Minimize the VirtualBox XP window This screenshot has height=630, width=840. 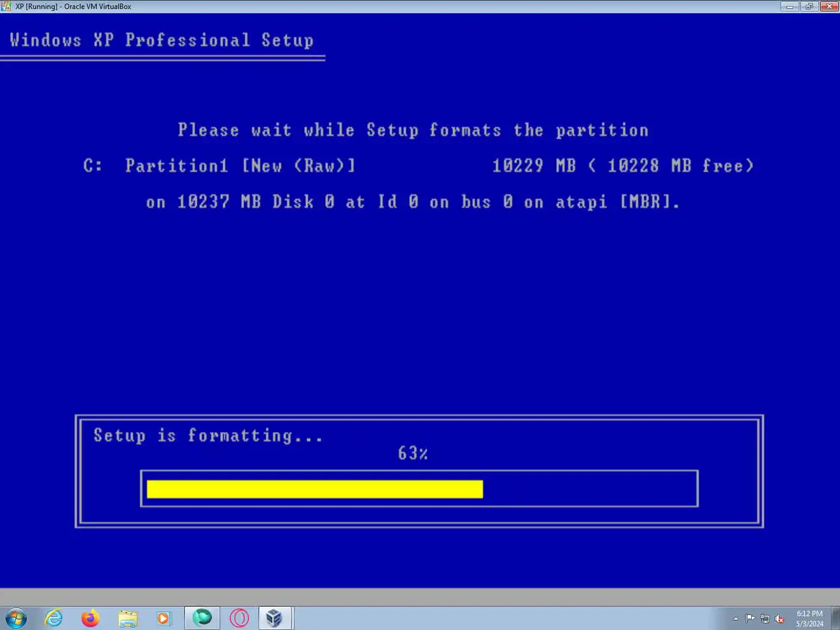(790, 7)
